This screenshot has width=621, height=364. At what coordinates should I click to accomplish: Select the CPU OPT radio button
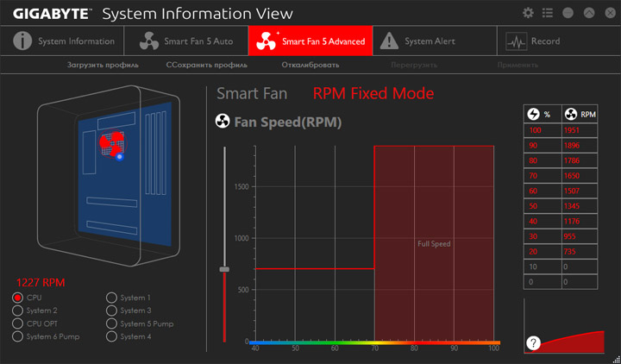(17, 323)
